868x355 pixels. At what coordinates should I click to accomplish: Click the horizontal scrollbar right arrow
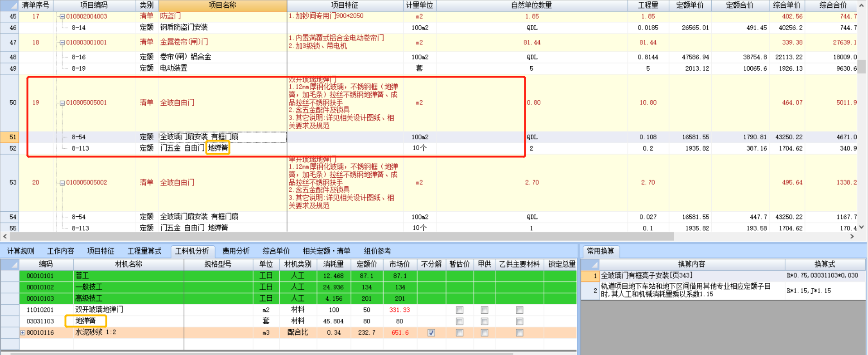852,237
